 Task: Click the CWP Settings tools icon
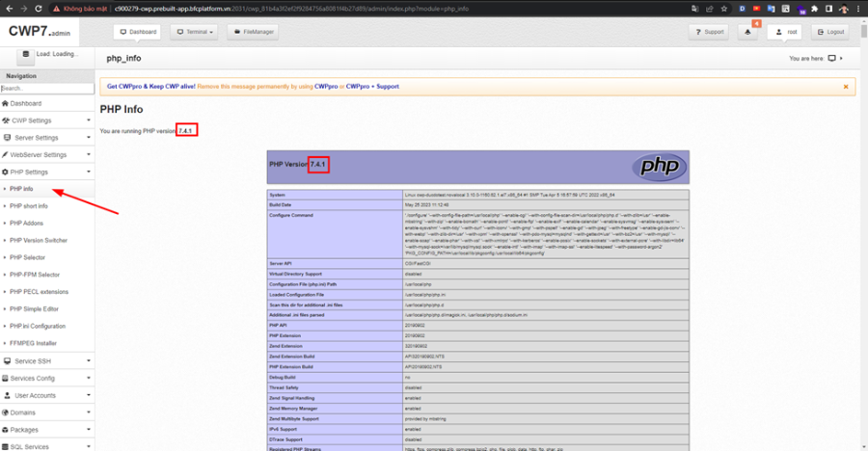point(6,120)
